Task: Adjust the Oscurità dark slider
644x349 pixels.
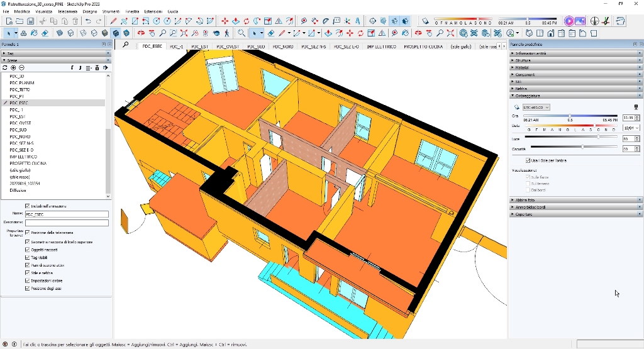Action: [x=574, y=147]
